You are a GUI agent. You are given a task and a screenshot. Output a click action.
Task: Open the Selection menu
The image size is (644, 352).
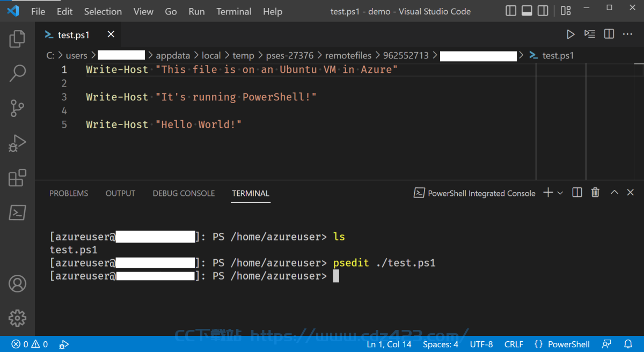click(103, 11)
